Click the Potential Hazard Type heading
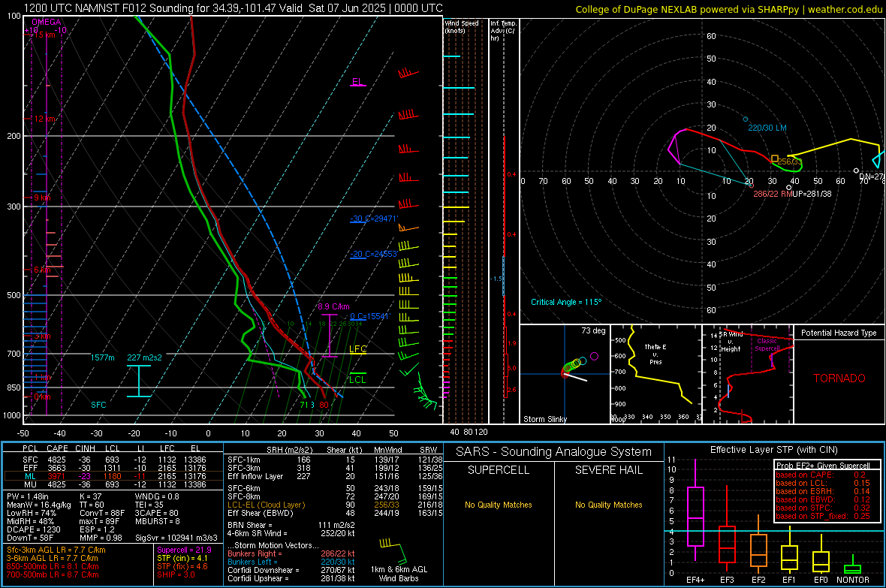The image size is (886, 588). tap(839, 333)
